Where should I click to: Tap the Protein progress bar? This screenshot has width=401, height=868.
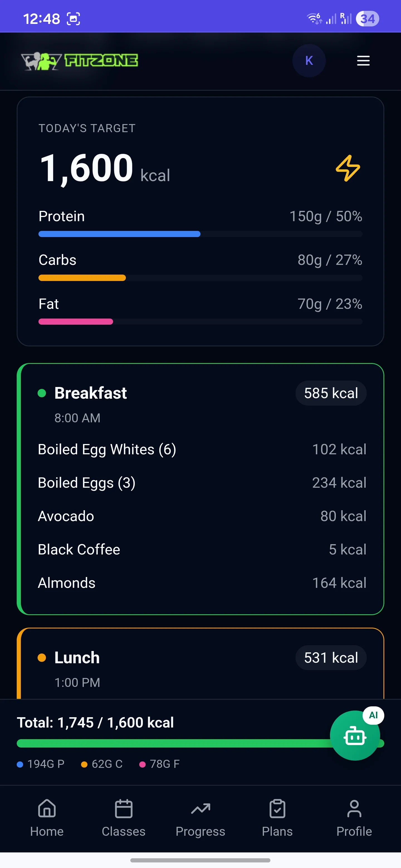click(200, 234)
